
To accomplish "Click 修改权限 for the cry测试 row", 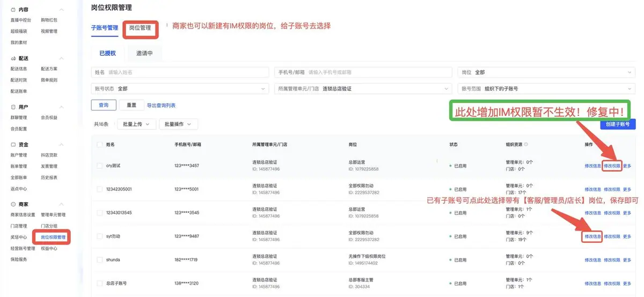I will 612,166.
